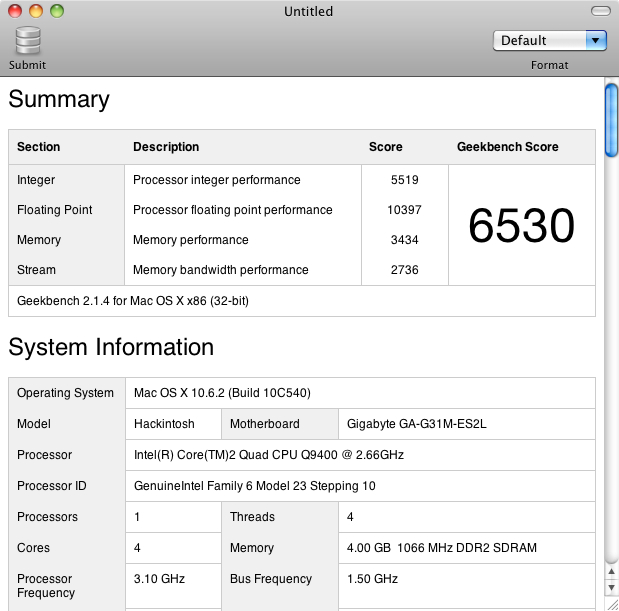Click the Description column header
Viewport: 619px width, 611px height.
pyautogui.click(x=166, y=147)
